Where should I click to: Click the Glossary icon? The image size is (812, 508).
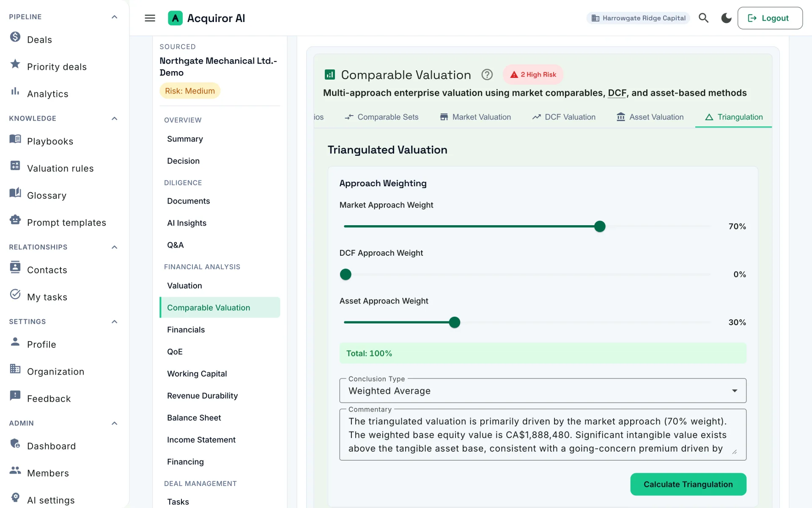click(x=15, y=193)
